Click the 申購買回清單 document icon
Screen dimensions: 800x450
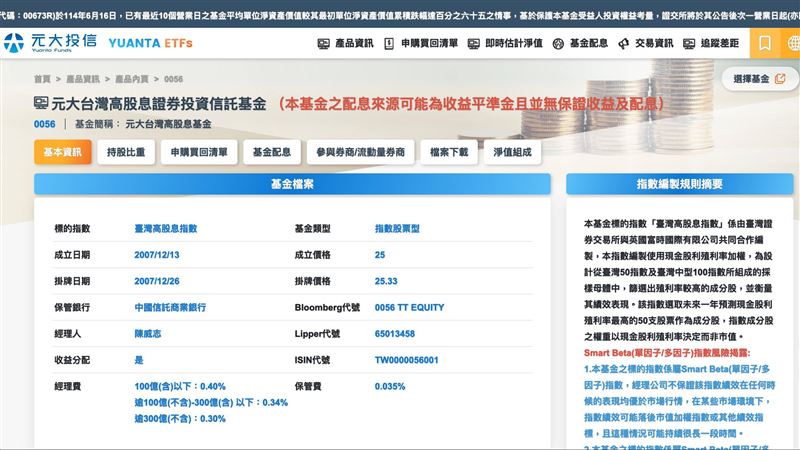(x=389, y=44)
